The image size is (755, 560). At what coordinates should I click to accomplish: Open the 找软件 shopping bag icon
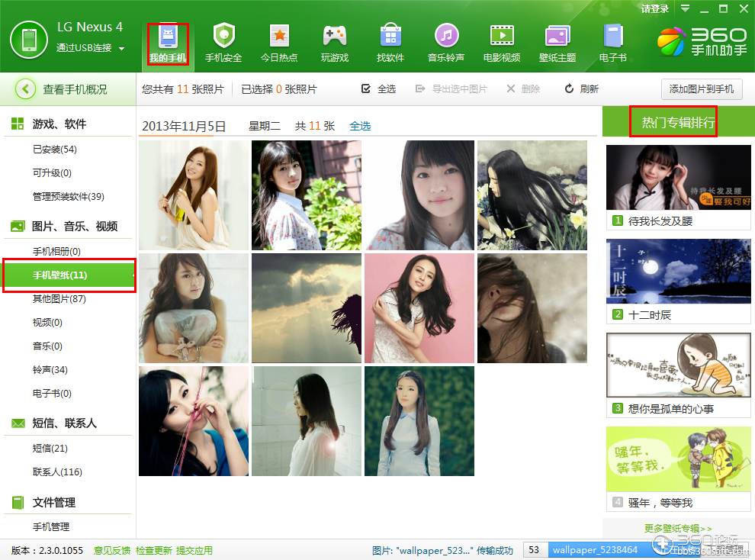[x=390, y=36]
